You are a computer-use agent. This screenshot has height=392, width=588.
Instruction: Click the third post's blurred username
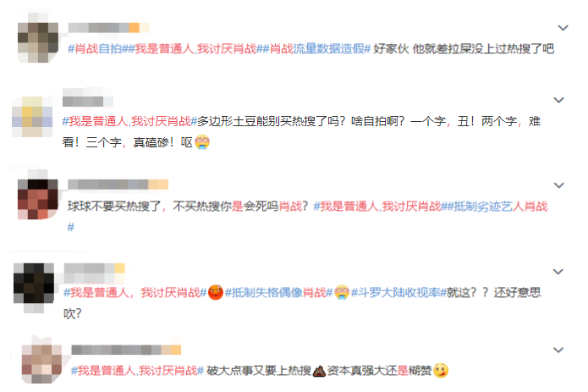coord(118,185)
